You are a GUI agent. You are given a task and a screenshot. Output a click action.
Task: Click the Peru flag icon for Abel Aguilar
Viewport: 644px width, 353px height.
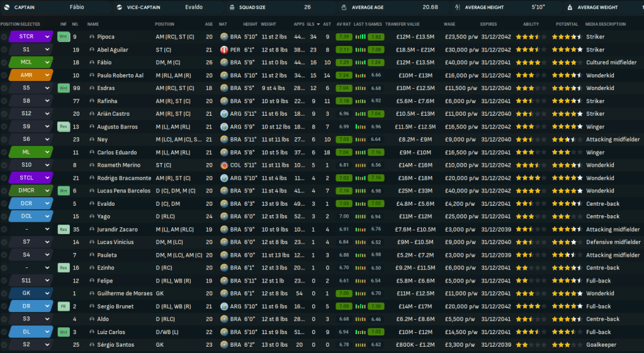click(x=224, y=50)
